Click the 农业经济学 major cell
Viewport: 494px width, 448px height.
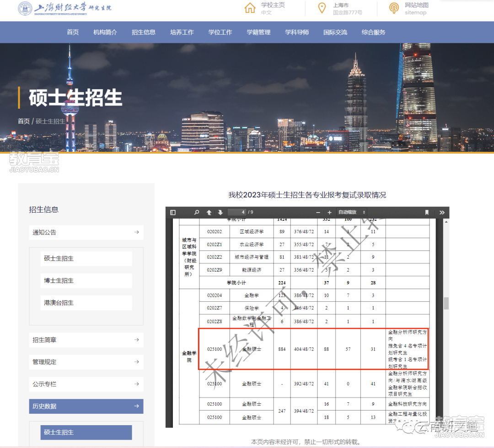point(252,244)
